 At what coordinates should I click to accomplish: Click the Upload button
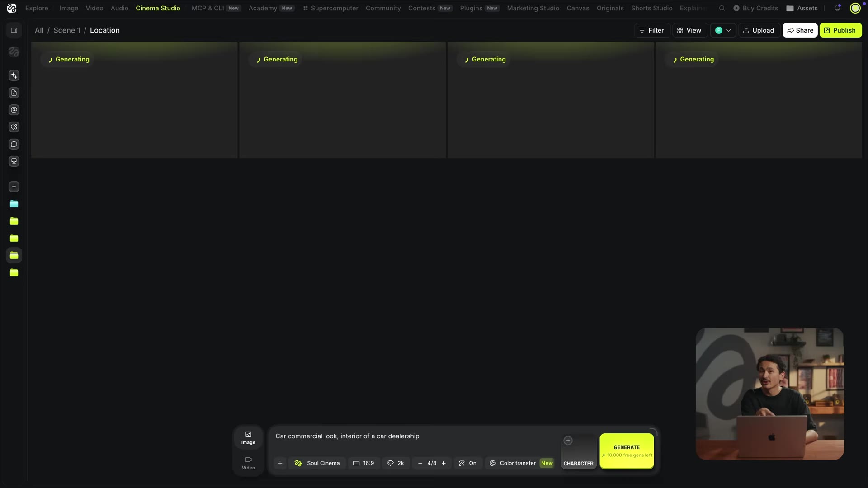[759, 30]
